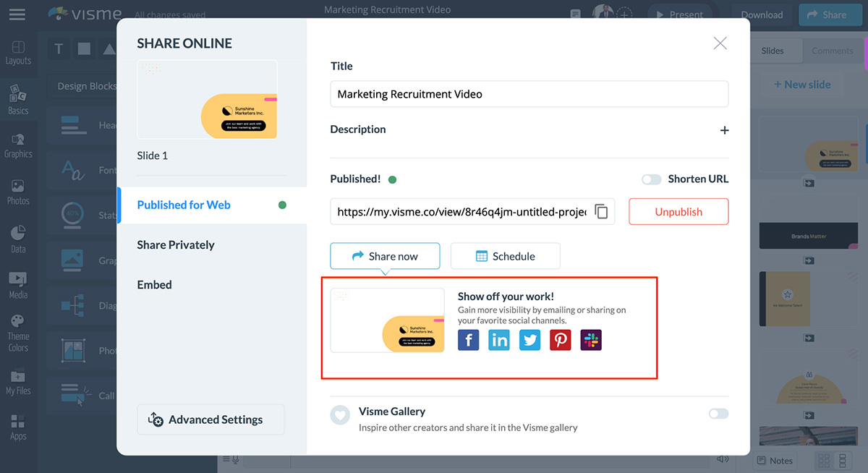Close the Share Online dialog
This screenshot has height=473, width=868.
720,43
